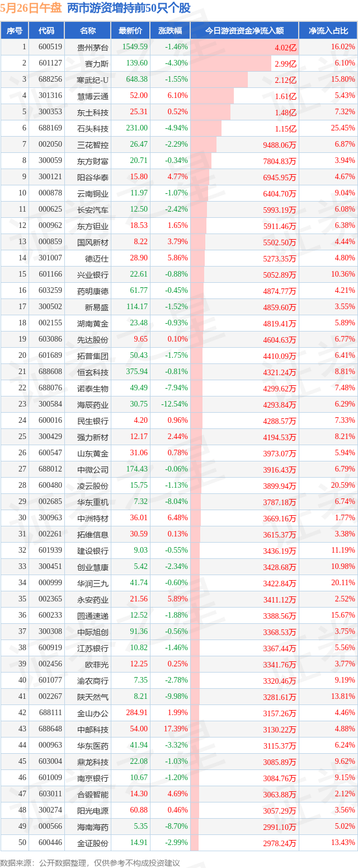Click stock name 鼎龙科技

(x=93, y=762)
